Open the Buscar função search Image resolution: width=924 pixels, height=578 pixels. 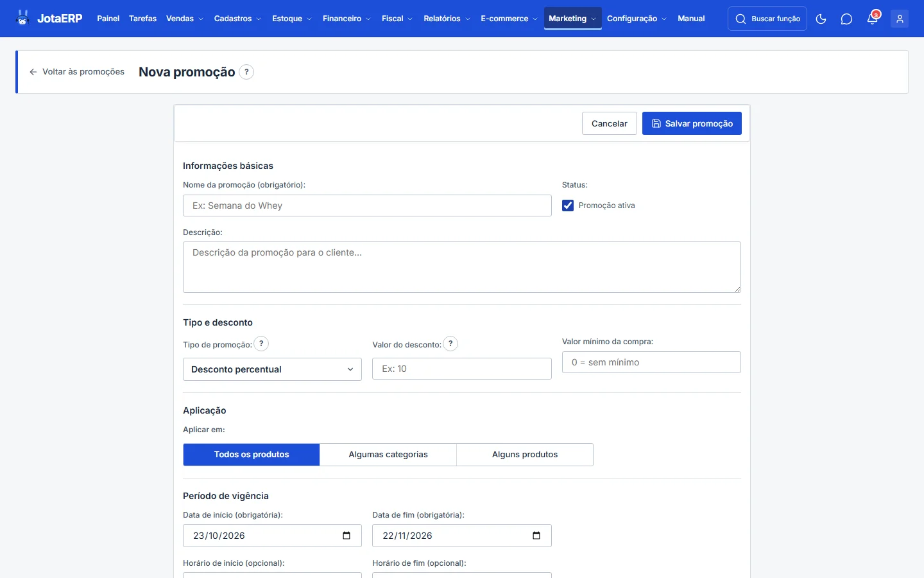[x=767, y=19]
